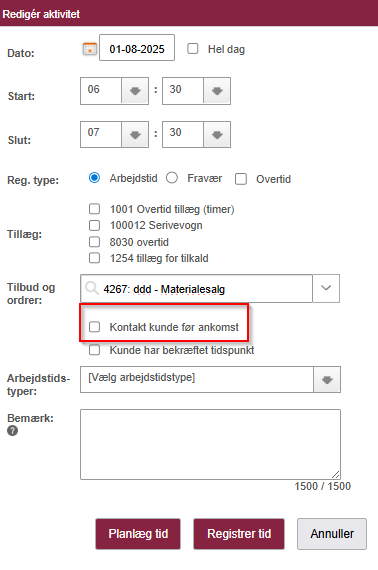Click the Slut hour field showing 07
378x570 pixels.
coord(101,135)
